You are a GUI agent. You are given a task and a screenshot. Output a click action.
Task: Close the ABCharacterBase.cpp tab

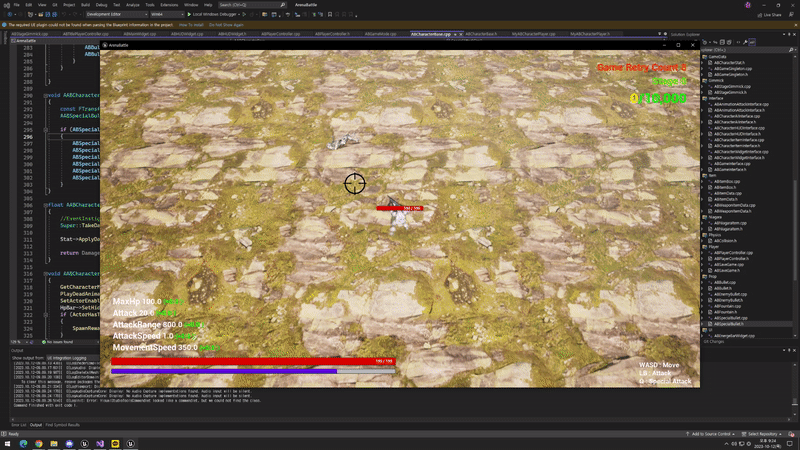point(461,34)
